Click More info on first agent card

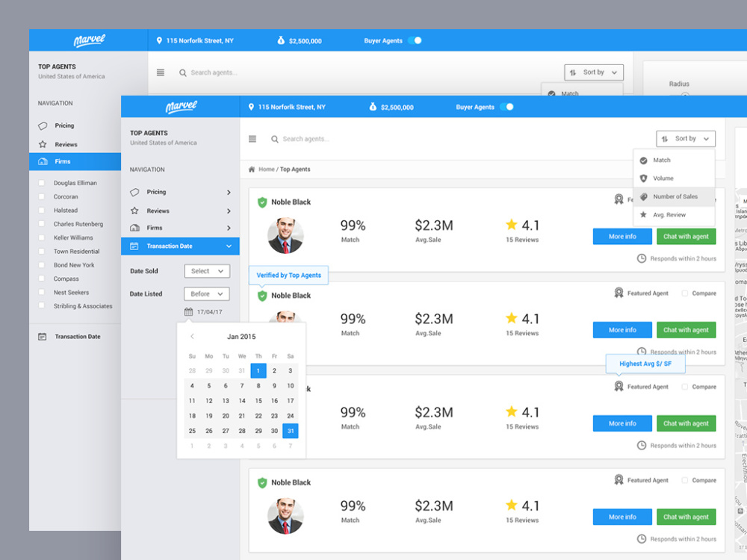622,236
